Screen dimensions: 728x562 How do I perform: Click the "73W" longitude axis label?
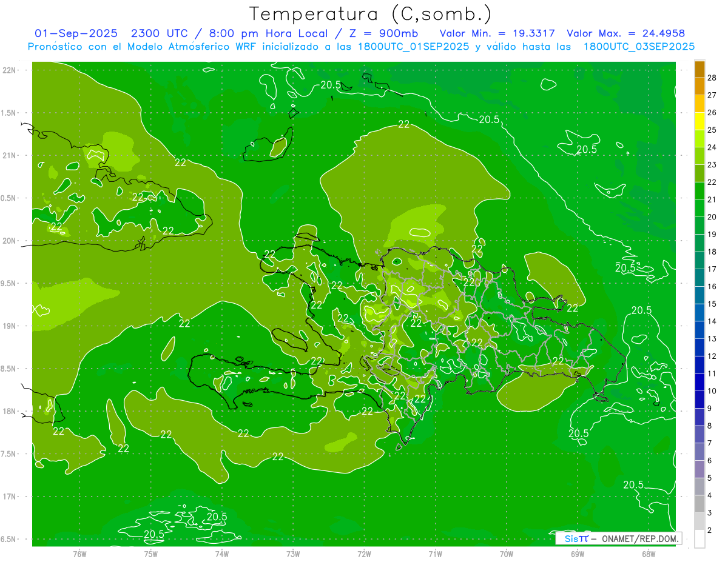pos(293,554)
